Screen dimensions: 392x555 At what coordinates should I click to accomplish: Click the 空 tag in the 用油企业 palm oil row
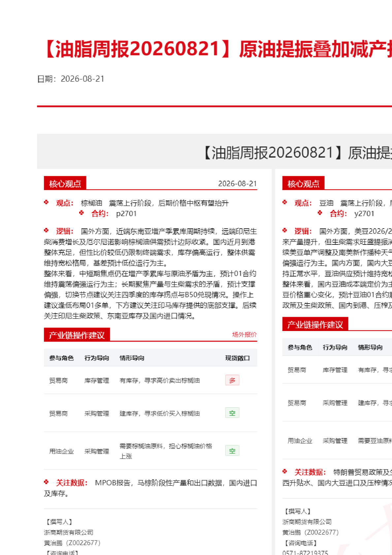click(232, 451)
